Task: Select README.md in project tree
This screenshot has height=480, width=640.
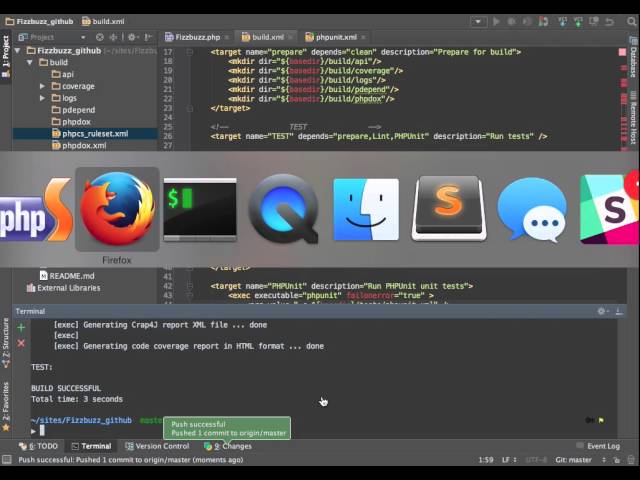Action: click(67, 276)
